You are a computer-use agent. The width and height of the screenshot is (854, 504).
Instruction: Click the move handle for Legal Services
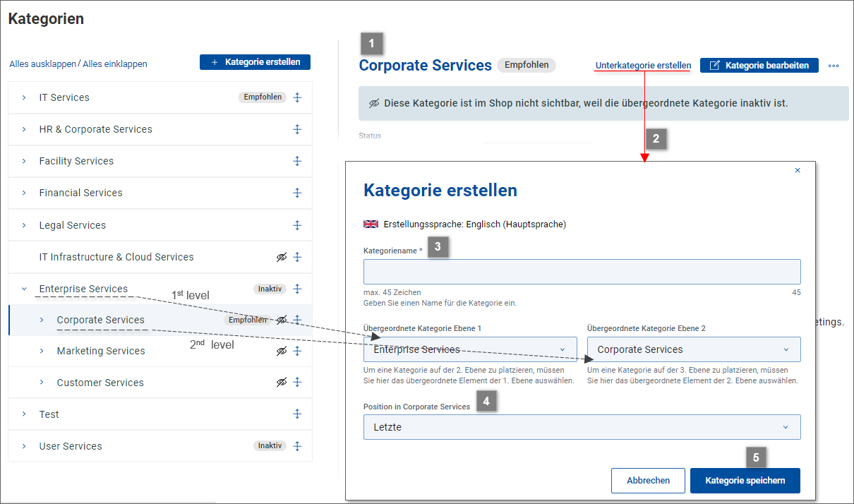tap(297, 225)
